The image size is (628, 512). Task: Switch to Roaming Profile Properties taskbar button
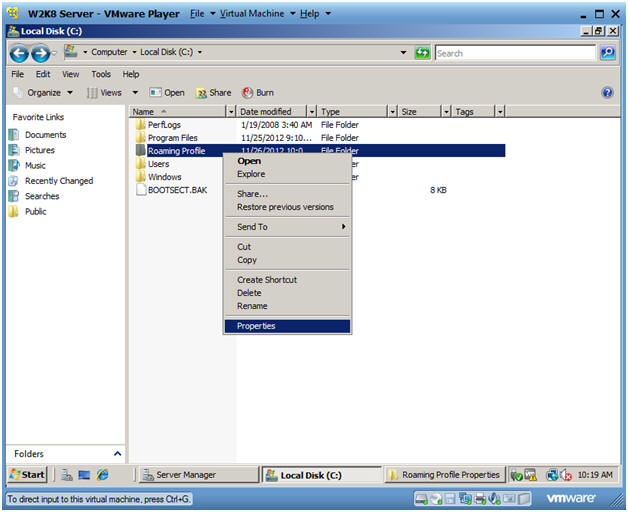(x=445, y=475)
